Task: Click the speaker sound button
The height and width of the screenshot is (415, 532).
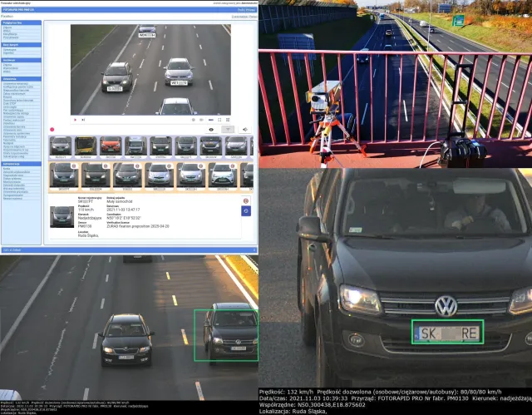Action: [245, 130]
